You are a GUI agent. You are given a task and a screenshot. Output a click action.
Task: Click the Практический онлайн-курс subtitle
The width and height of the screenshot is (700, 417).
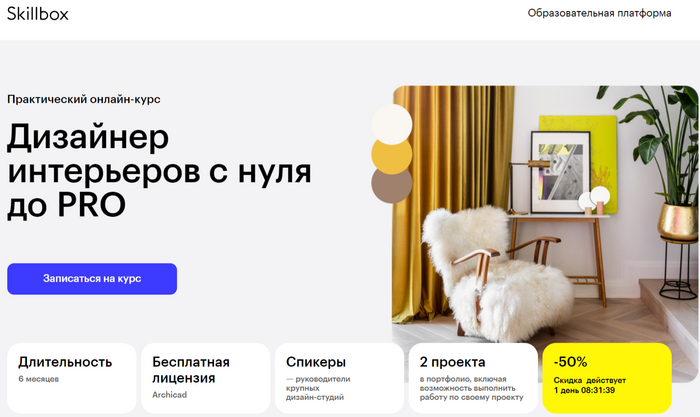tap(83, 99)
